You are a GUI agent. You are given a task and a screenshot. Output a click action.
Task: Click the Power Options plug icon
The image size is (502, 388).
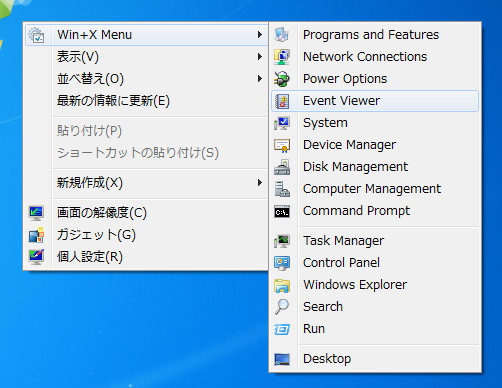click(282, 79)
